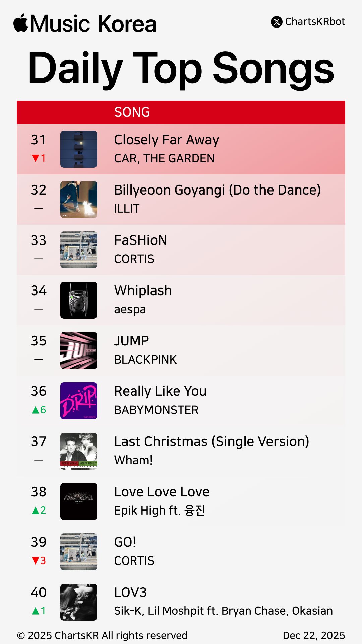Click the BLACKPINK artist name

[145, 360]
